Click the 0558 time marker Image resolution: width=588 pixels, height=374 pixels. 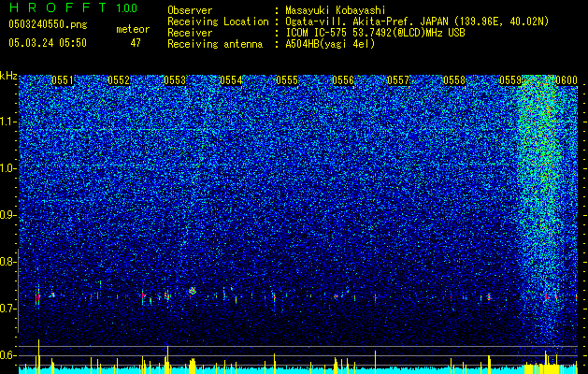(x=454, y=80)
